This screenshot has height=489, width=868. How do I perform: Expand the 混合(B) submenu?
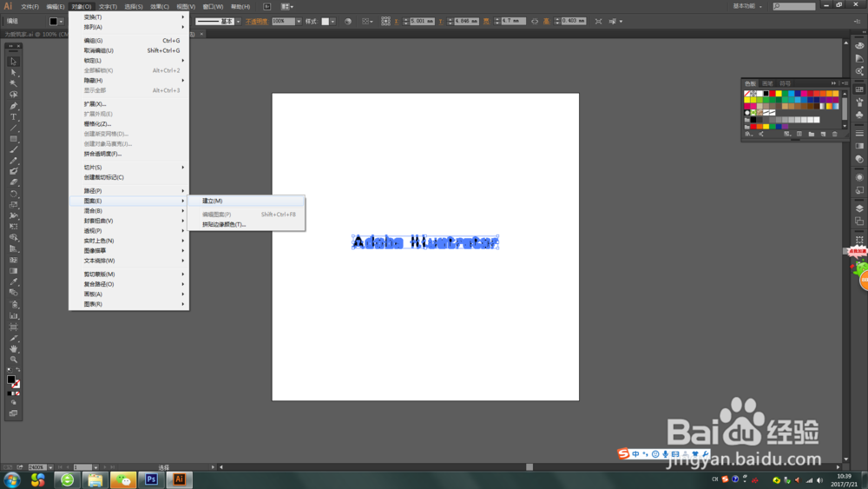tap(129, 211)
